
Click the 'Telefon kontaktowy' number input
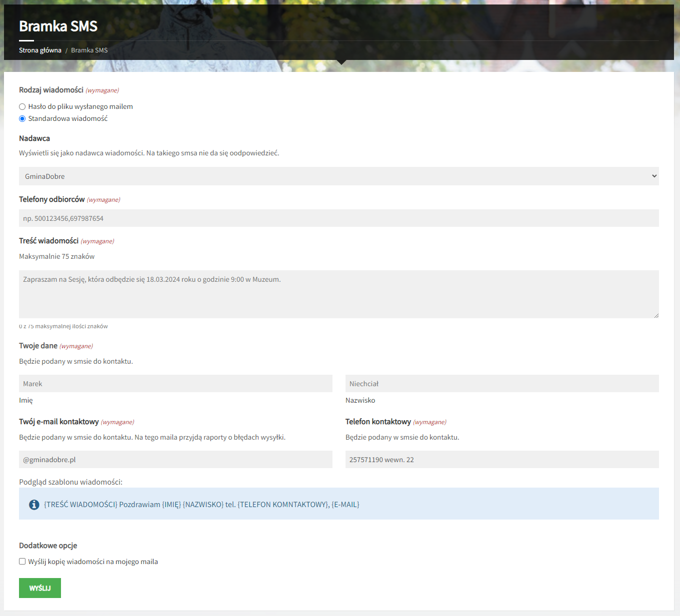coord(502,460)
